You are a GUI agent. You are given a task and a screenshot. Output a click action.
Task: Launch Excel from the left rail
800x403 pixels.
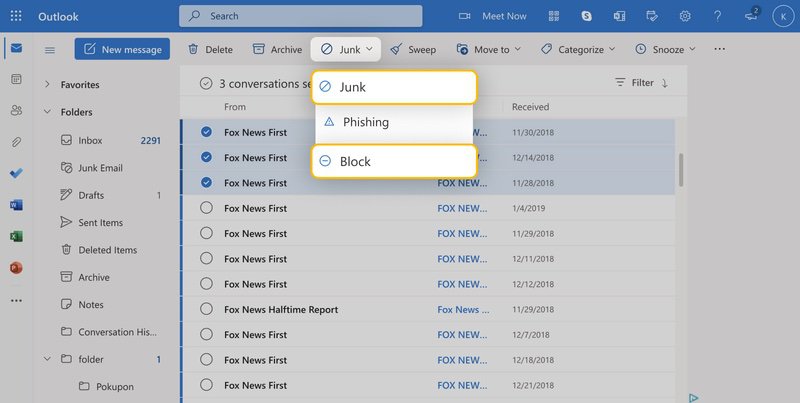point(16,236)
